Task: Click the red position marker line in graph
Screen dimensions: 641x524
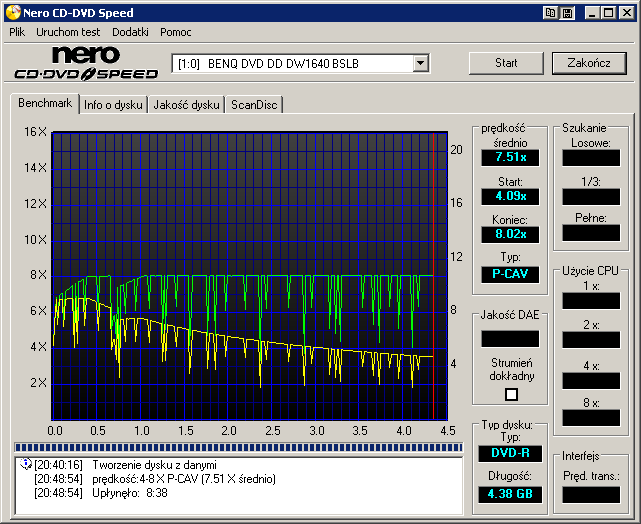Action: 433,275
